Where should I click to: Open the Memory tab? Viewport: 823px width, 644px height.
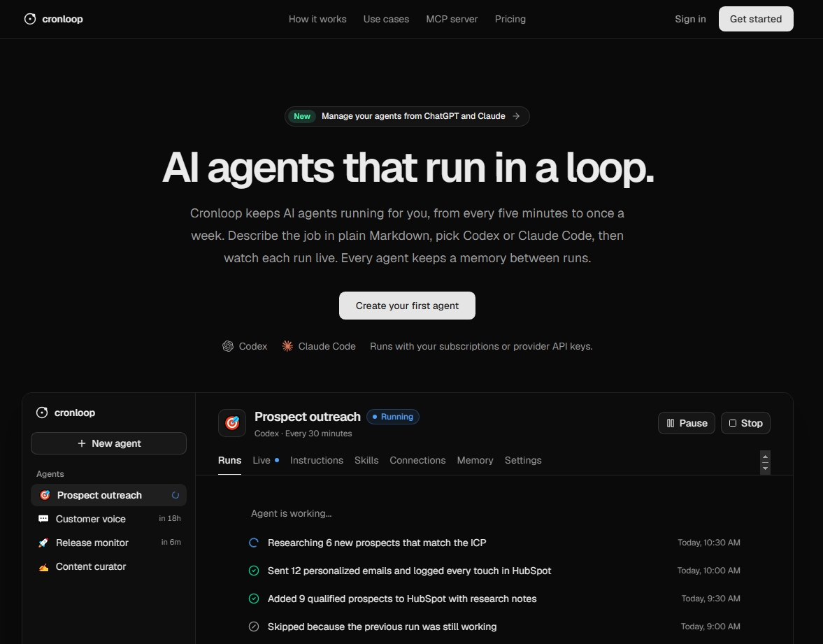coord(475,460)
